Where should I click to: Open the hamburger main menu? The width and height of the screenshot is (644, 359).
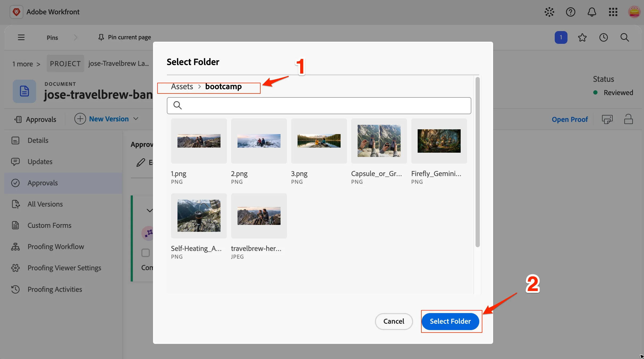coord(21,37)
